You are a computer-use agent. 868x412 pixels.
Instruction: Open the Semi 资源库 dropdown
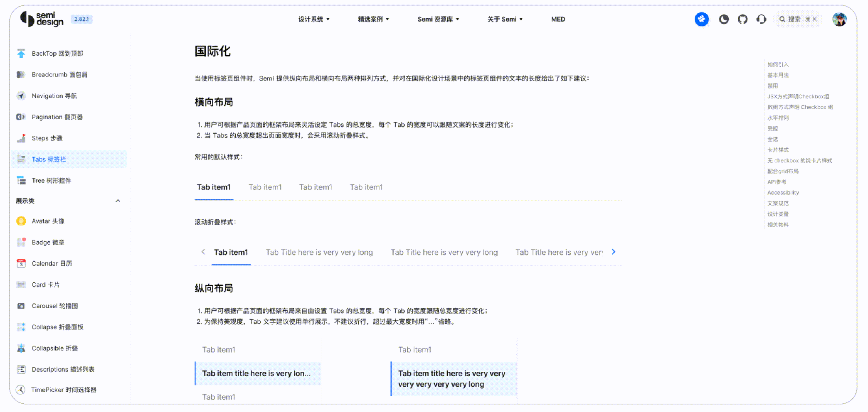tap(438, 19)
